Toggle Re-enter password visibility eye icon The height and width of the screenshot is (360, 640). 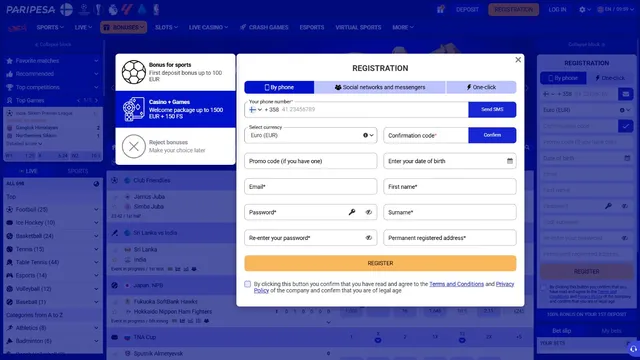[369, 238]
